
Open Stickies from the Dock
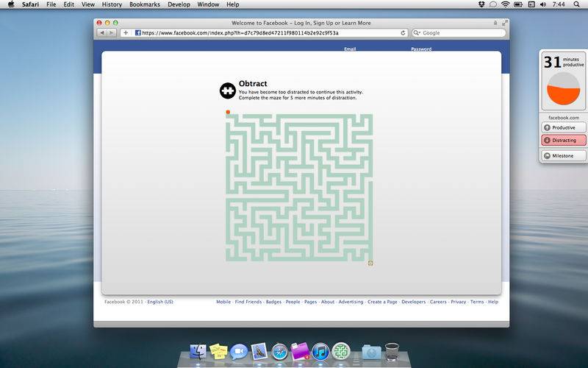(x=218, y=353)
